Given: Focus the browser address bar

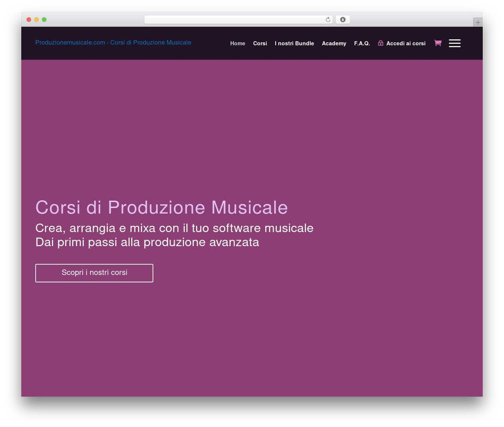Looking at the screenshot, I should tap(239, 20).
